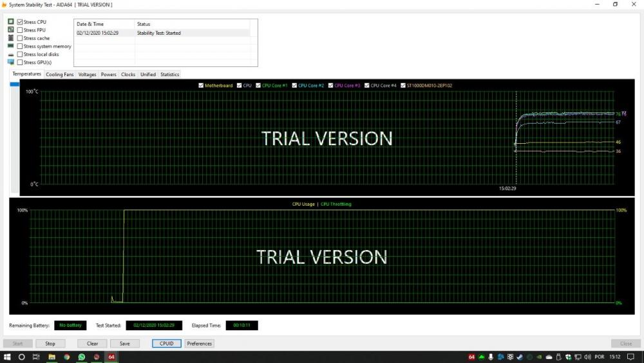
Task: Enable the Stress FPU checkbox
Action: pyautogui.click(x=20, y=30)
